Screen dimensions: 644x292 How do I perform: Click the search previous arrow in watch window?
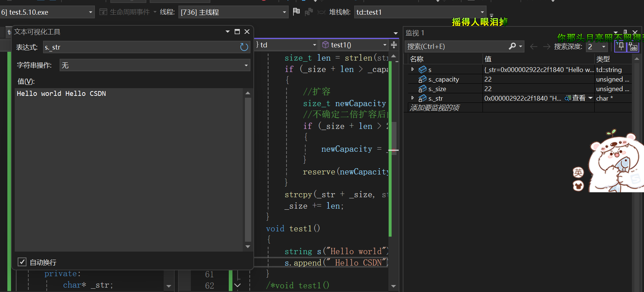pyautogui.click(x=534, y=47)
